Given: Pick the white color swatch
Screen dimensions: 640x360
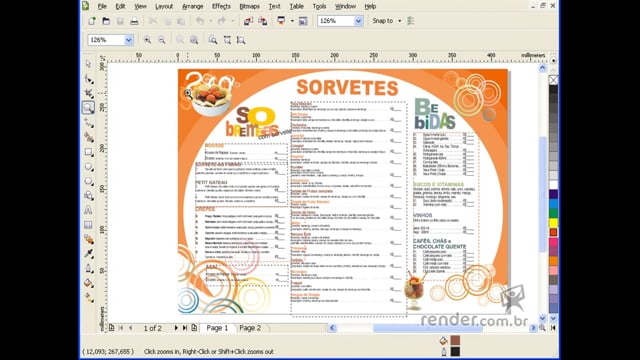Looking at the screenshot, I should pos(553,185).
